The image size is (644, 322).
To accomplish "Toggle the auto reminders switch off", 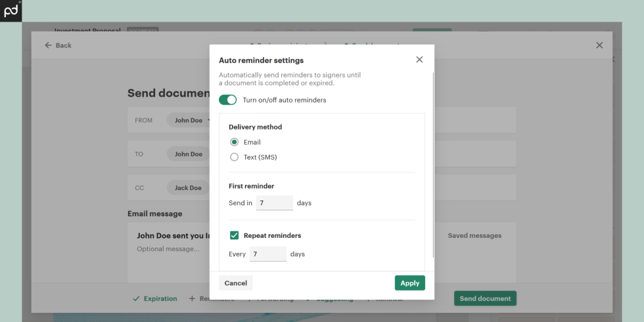I will [227, 100].
